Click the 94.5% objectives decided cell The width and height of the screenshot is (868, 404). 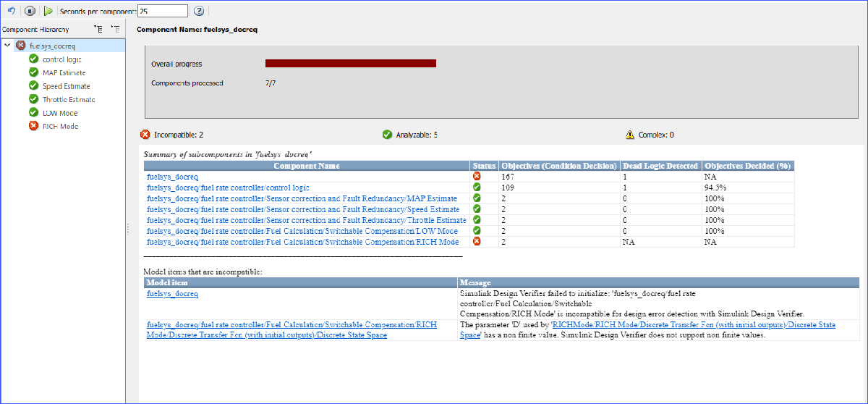(748, 188)
